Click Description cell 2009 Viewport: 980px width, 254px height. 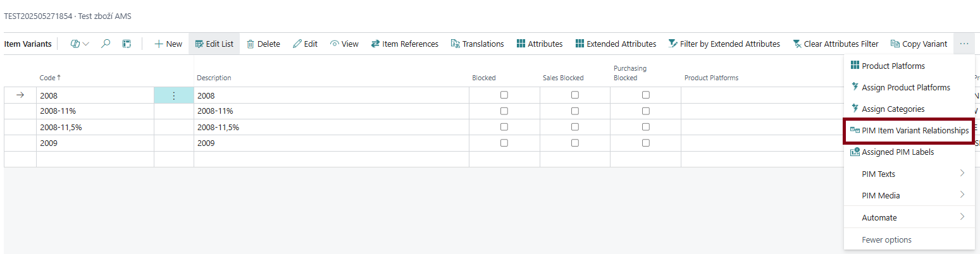(x=332, y=143)
